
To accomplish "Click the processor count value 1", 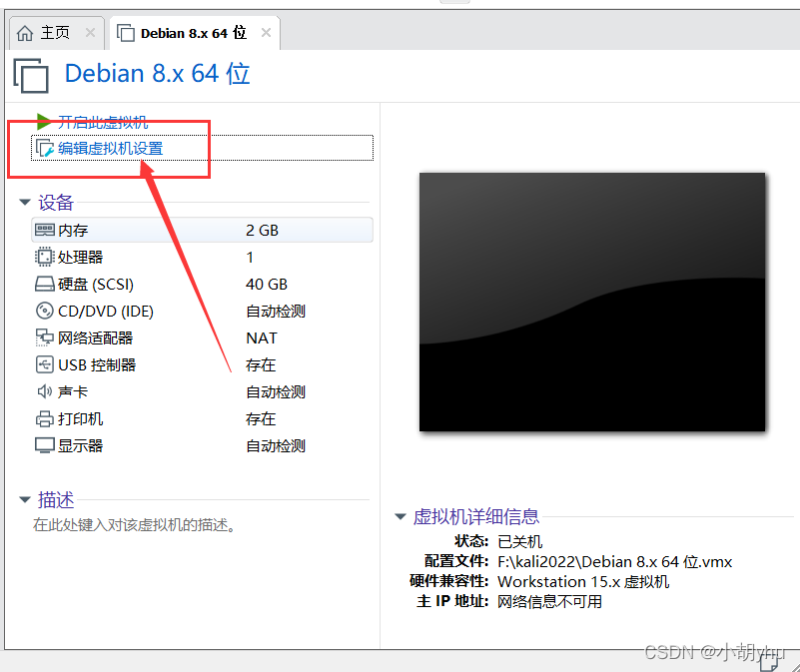I will tap(250, 258).
